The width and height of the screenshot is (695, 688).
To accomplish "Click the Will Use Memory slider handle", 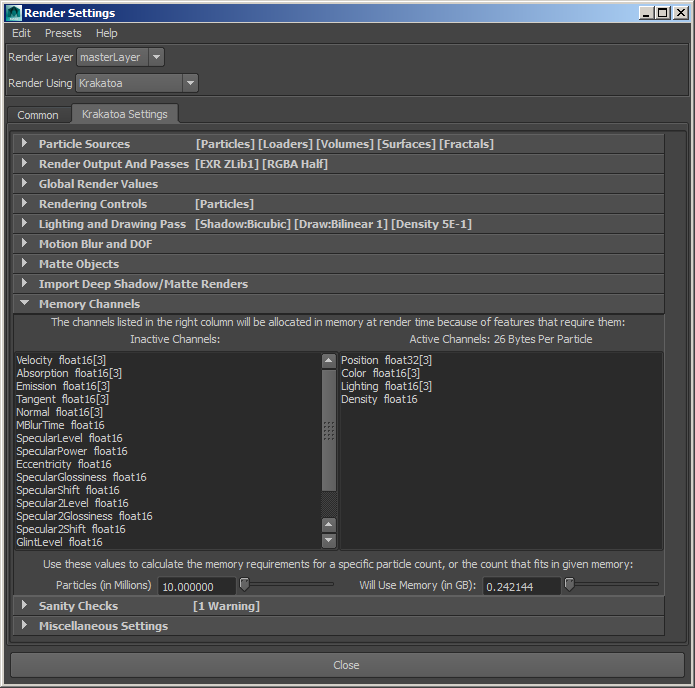I will [570, 585].
